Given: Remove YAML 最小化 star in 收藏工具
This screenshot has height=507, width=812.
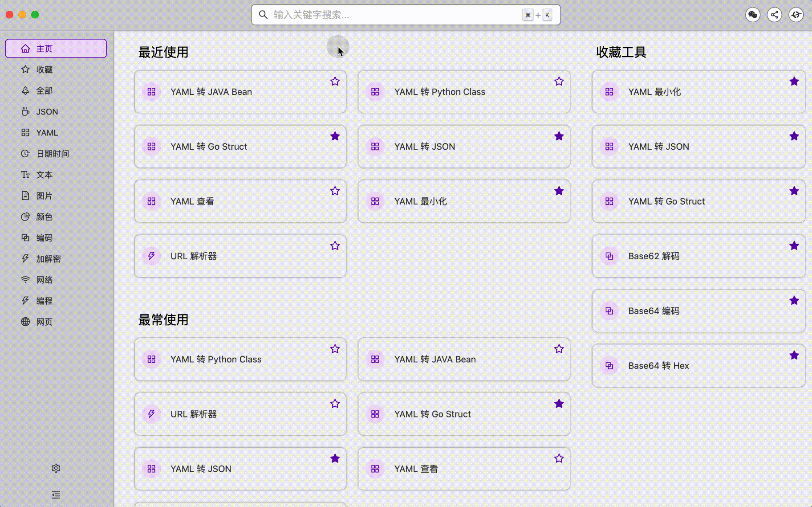Looking at the screenshot, I should point(794,82).
